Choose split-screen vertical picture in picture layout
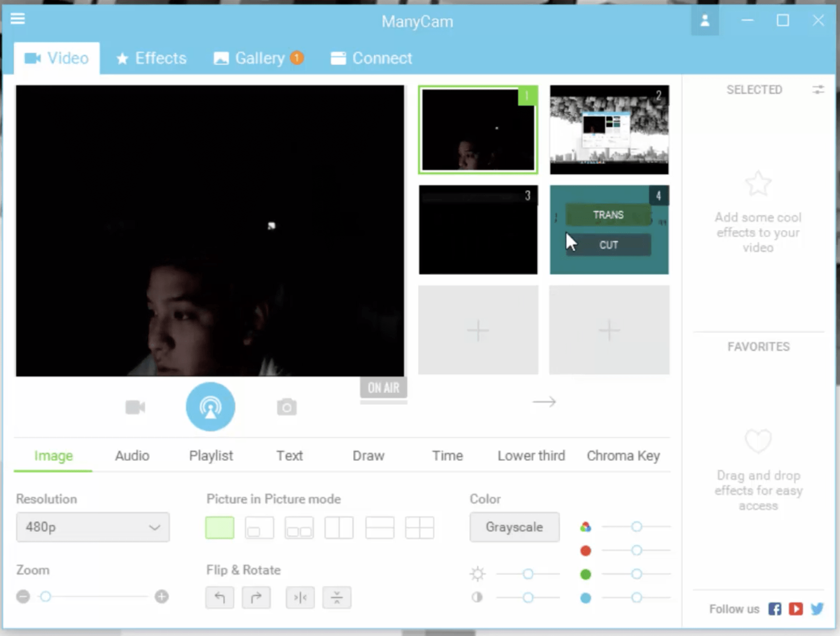This screenshot has height=636, width=840. pos(339,527)
